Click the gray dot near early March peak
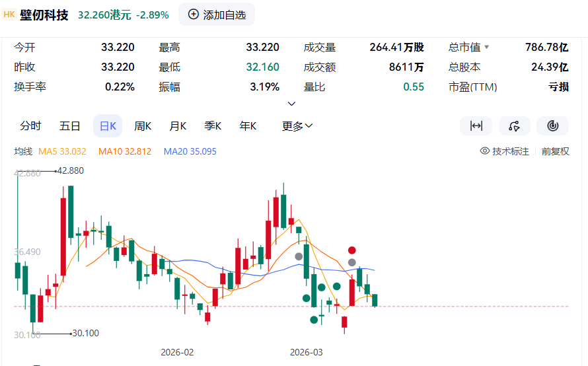Viewport: 588px width, 366px height. pos(299,256)
